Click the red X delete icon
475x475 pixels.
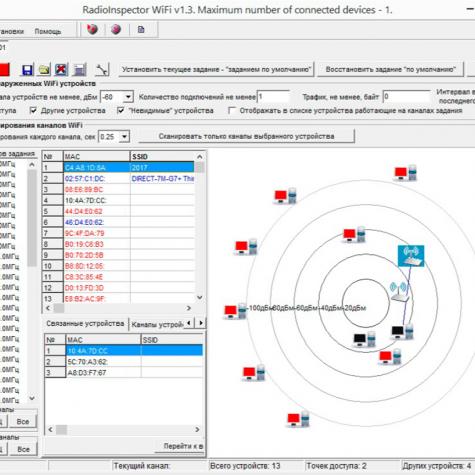click(x=61, y=70)
